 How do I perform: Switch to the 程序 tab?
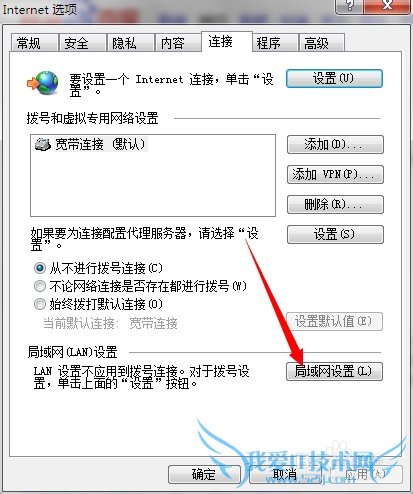click(x=275, y=43)
